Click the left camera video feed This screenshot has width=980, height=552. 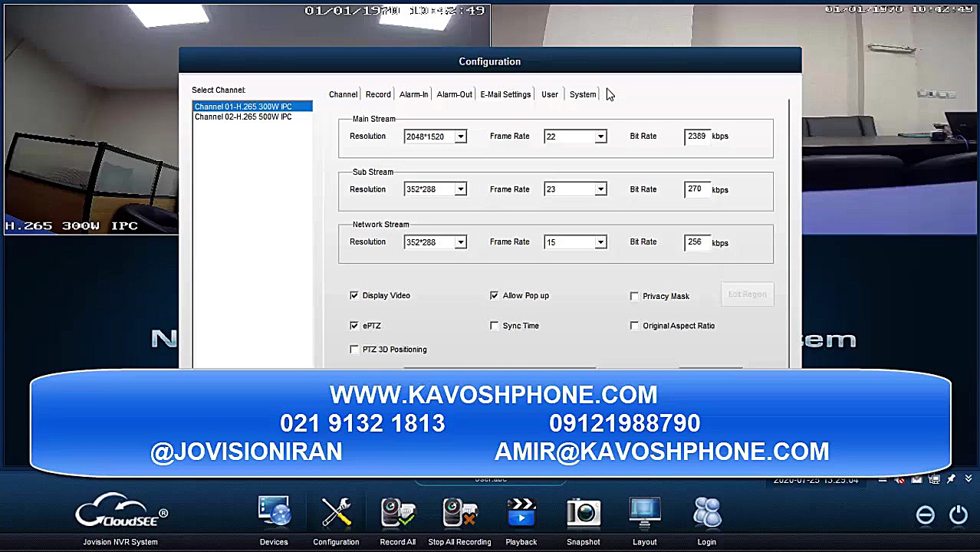pos(91,119)
